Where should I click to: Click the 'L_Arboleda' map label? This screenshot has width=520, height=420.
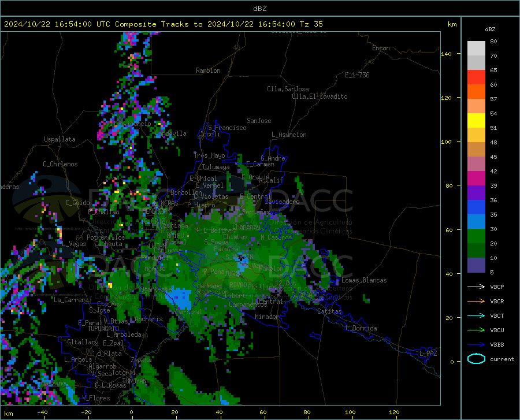(x=124, y=334)
